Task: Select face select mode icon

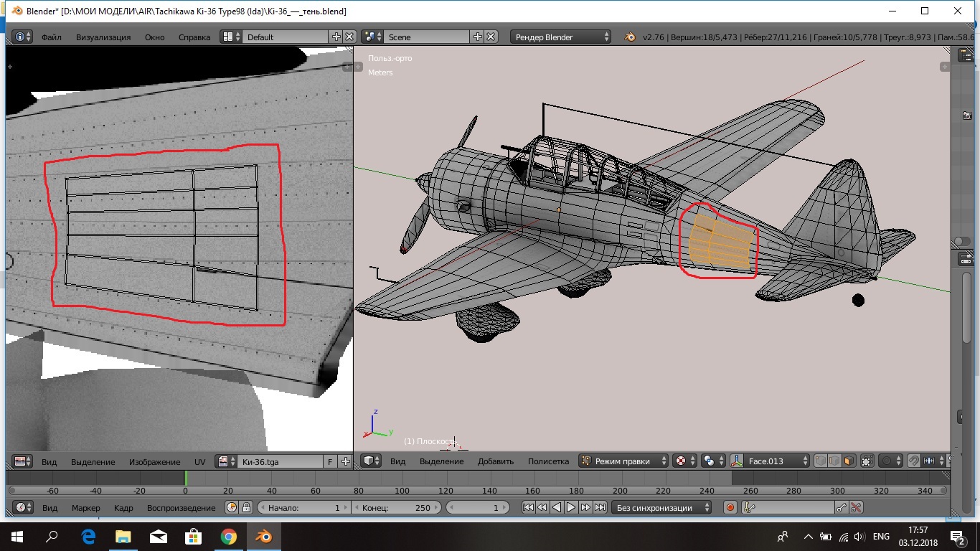Action: 848,461
